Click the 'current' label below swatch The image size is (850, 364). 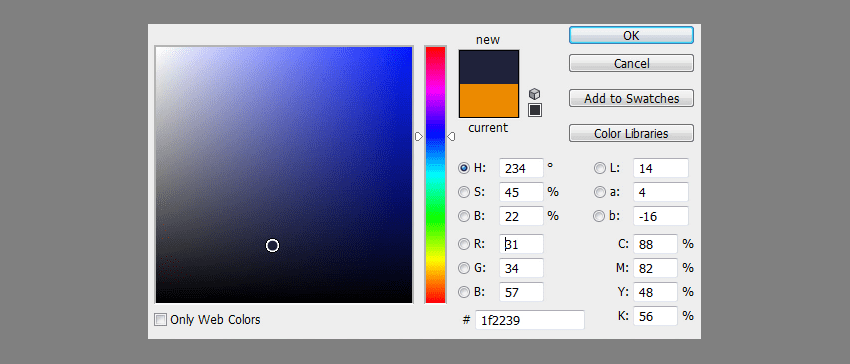click(x=488, y=128)
